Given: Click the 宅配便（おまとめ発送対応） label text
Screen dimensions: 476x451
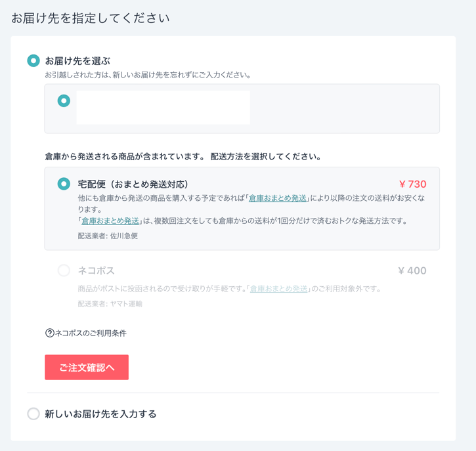Looking at the screenshot, I should tap(133, 184).
